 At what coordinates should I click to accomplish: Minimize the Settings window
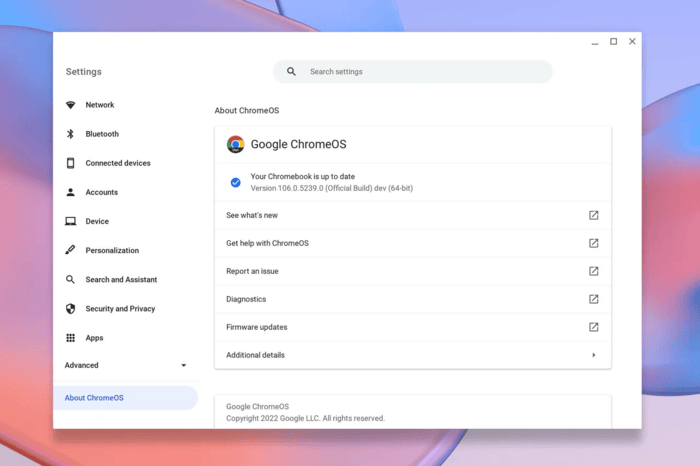(595, 42)
